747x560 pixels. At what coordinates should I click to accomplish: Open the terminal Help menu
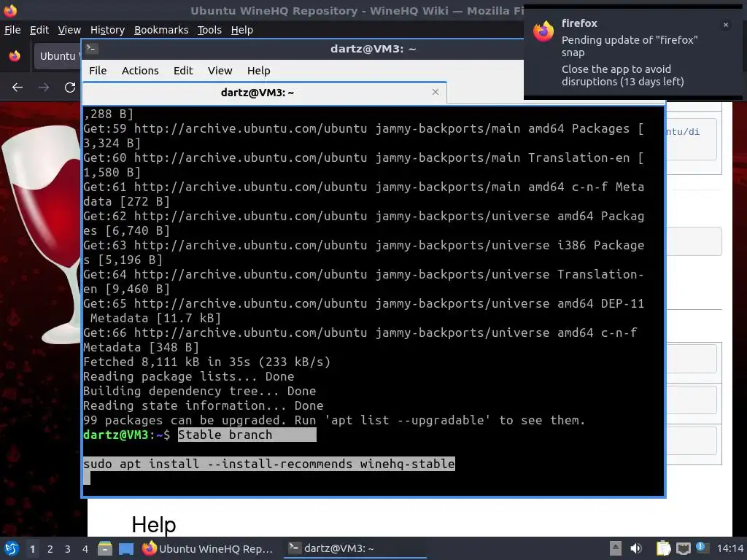pos(259,71)
